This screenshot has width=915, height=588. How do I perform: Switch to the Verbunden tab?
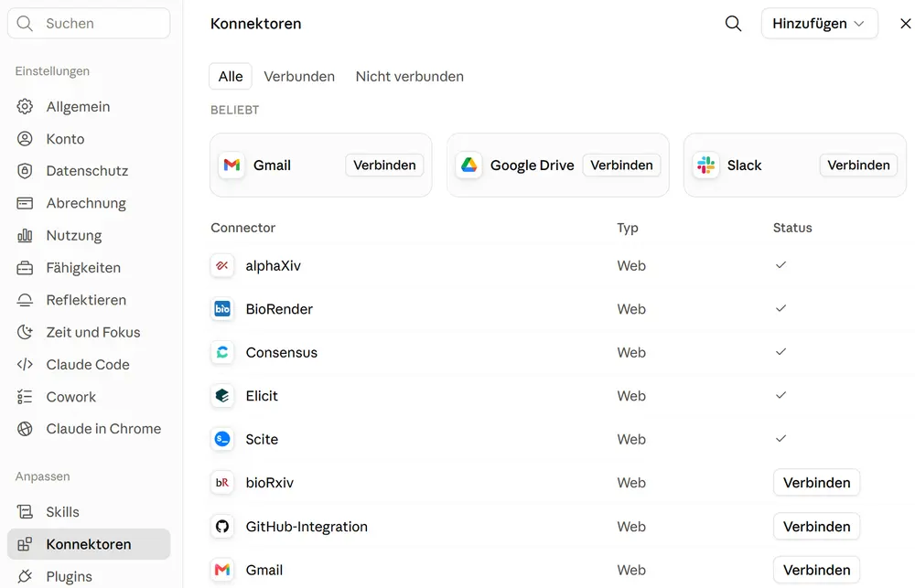299,77
